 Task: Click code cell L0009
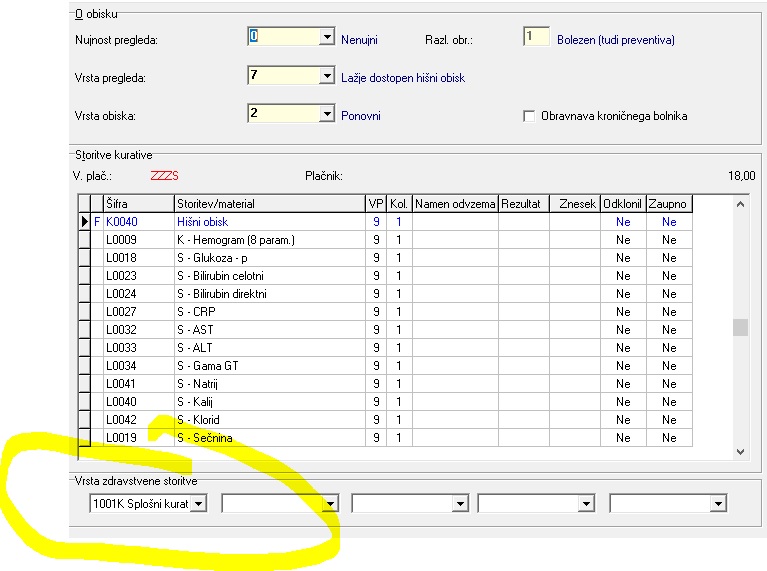tap(139, 240)
